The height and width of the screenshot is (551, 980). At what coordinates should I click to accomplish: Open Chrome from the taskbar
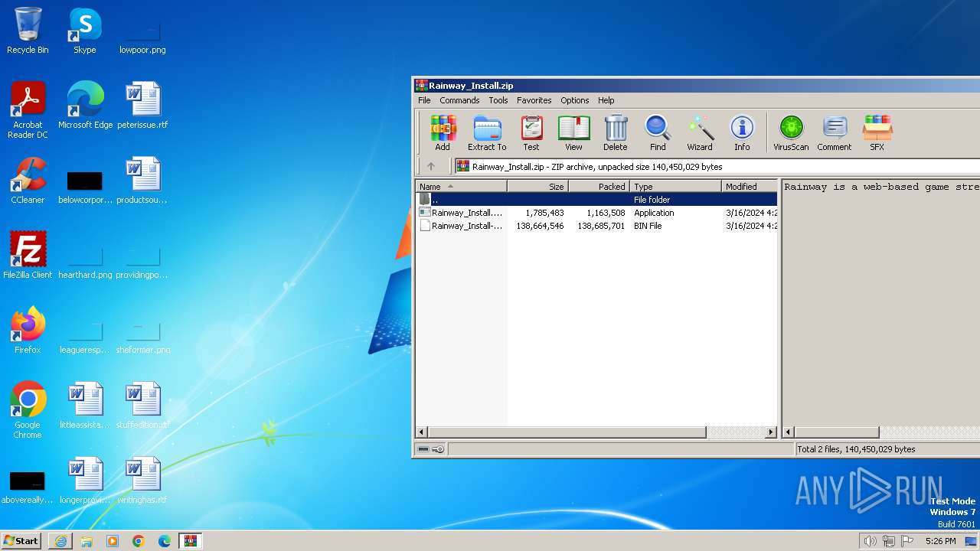[139, 541]
